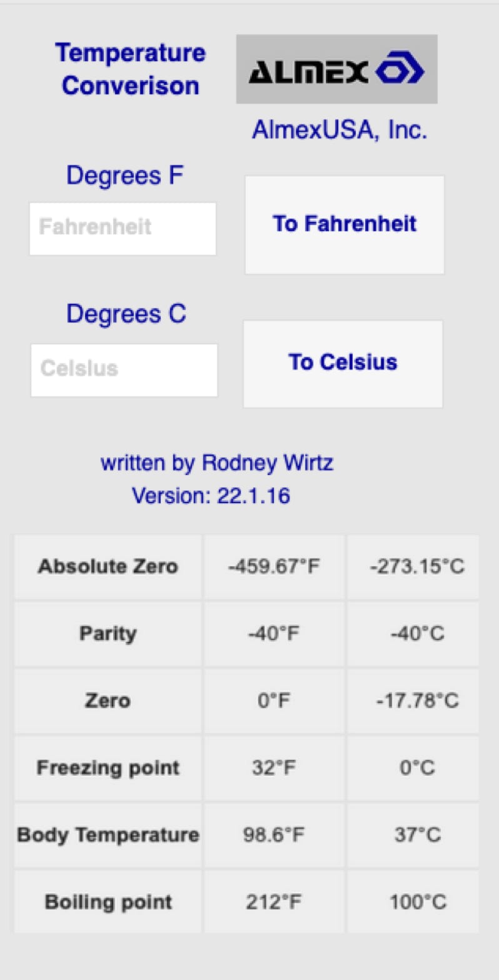The height and width of the screenshot is (980, 499).
Task: Click the 100°C table cell
Action: tap(417, 902)
